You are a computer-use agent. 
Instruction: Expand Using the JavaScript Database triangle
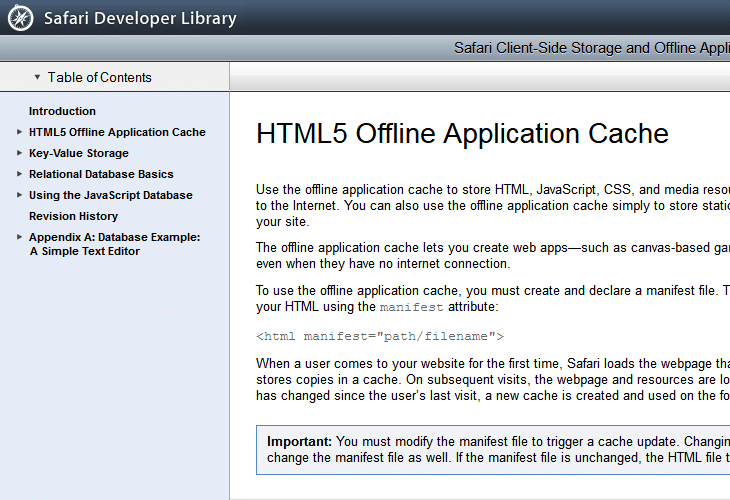(x=19, y=195)
